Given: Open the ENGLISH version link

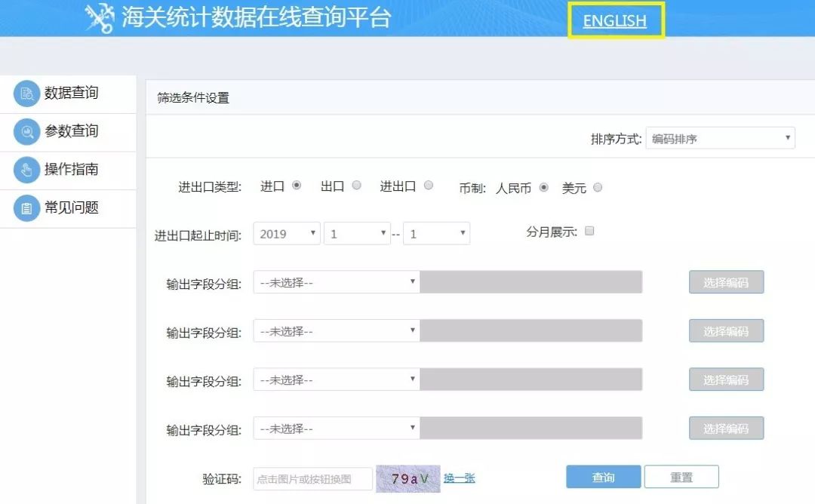Looking at the screenshot, I should (616, 20).
